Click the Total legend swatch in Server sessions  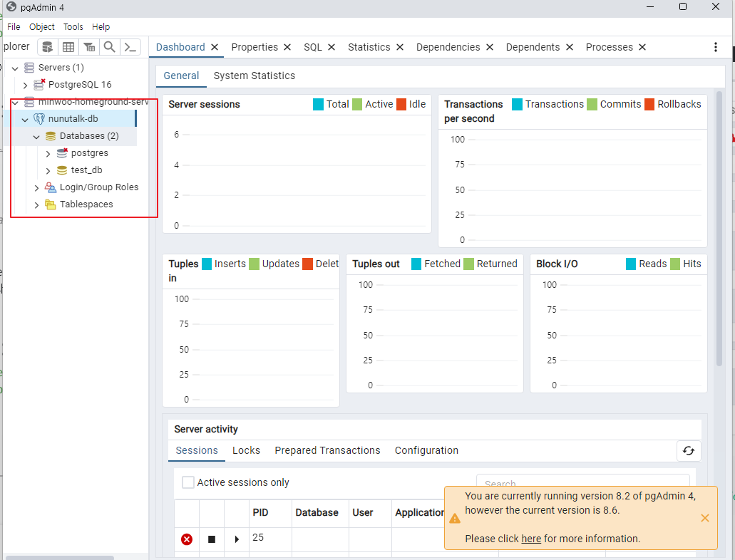pos(318,104)
